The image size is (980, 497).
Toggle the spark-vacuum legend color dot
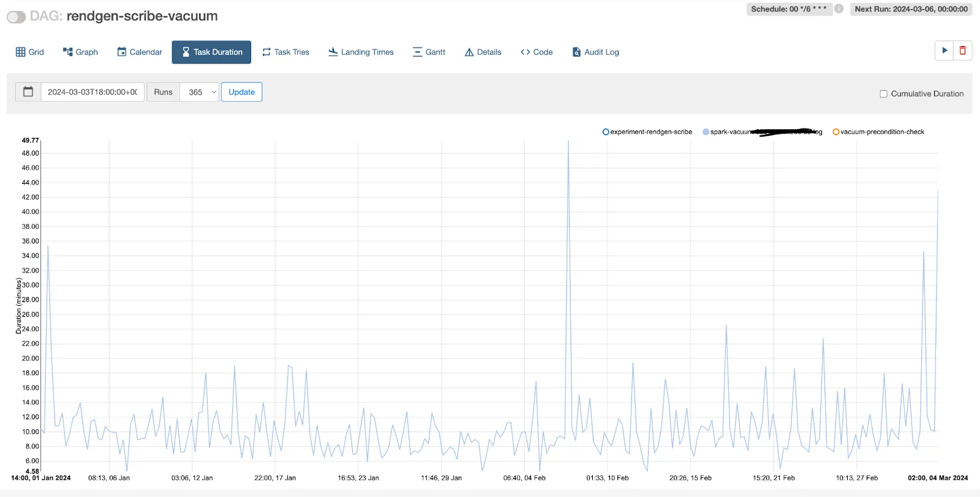pyautogui.click(x=706, y=132)
